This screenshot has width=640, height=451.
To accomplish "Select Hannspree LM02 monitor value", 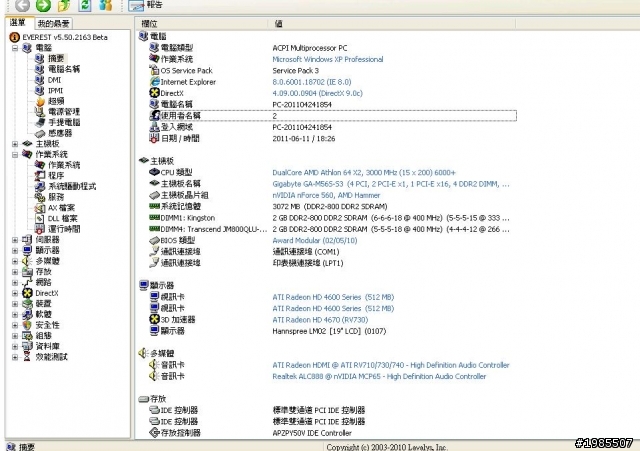I will point(329,331).
